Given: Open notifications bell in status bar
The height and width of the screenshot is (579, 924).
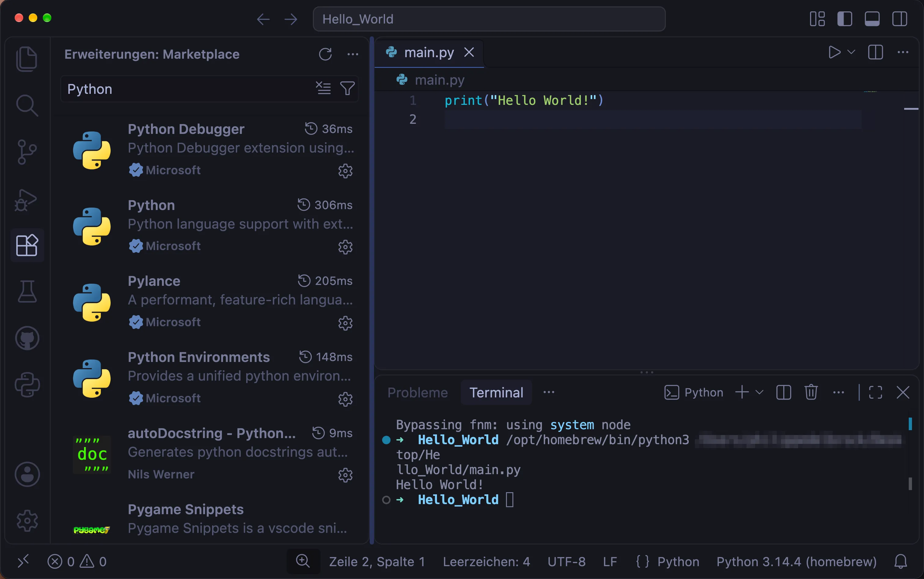Looking at the screenshot, I should (900, 562).
